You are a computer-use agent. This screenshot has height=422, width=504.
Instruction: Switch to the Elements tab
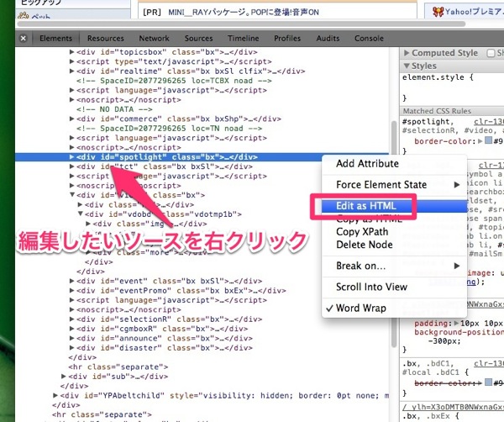[56, 39]
